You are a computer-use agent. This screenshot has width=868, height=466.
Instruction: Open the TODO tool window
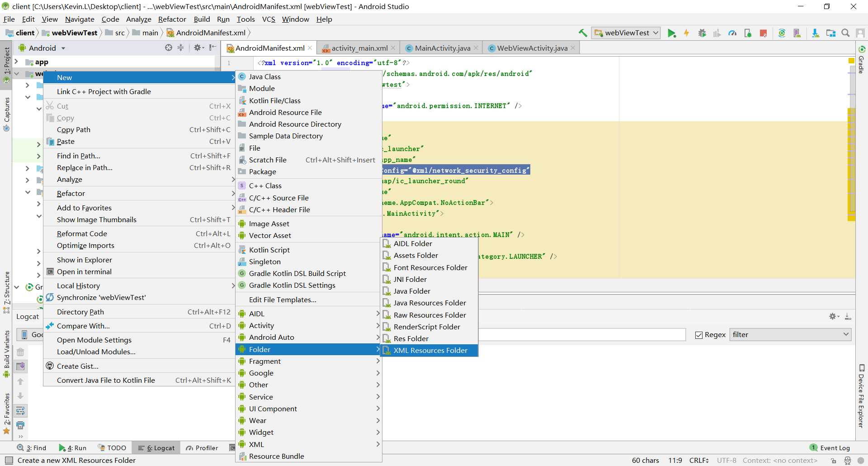tap(112, 448)
